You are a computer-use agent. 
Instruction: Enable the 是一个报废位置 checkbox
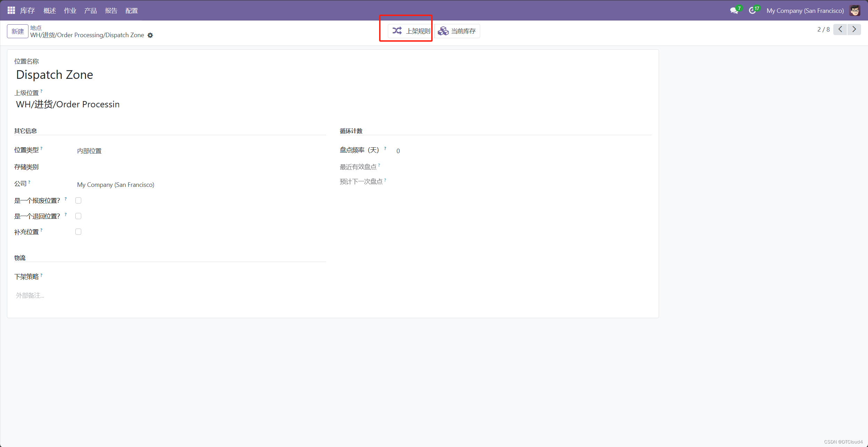point(78,200)
